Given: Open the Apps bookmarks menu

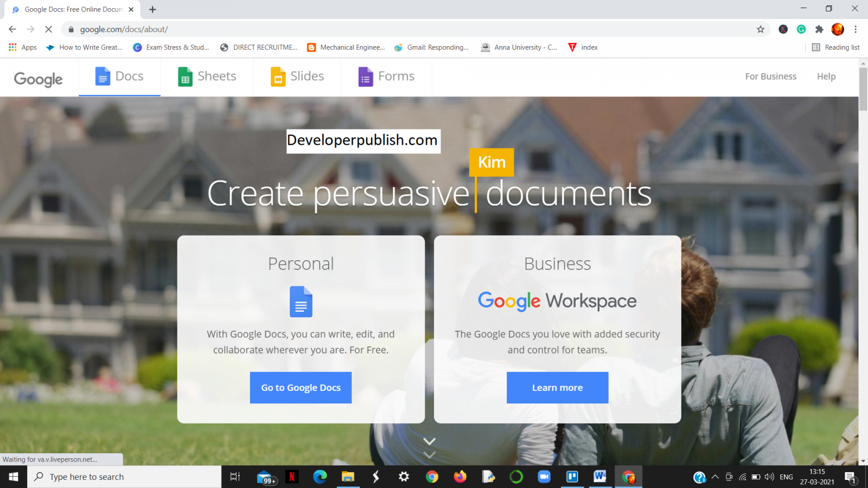Looking at the screenshot, I should (x=22, y=47).
